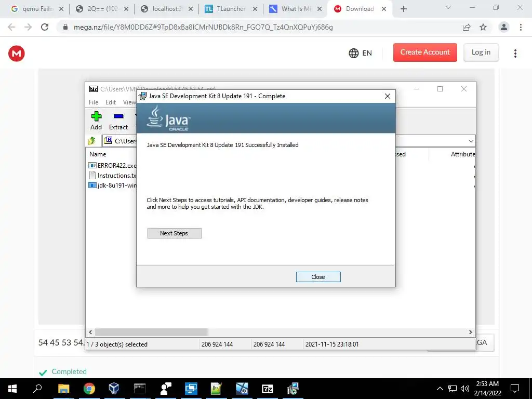Viewport: 532px width, 399px height.
Task: Close the Download MEGA tab
Action: [x=384, y=9]
